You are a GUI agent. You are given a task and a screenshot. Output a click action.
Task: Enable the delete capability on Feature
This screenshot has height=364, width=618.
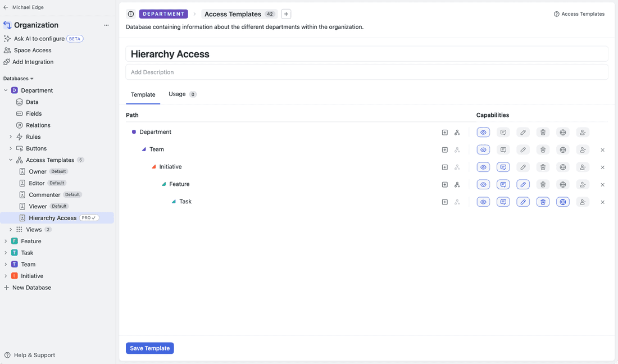click(543, 184)
